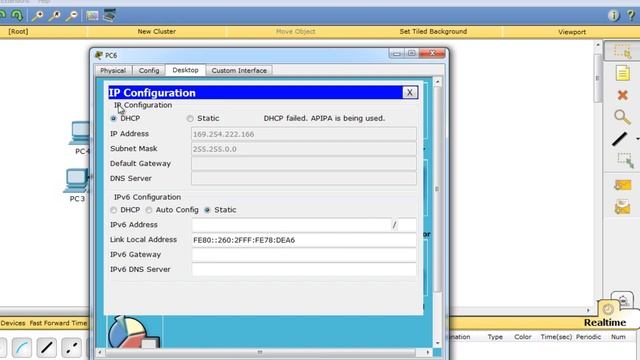Click the Color column header
The image size is (640, 360).
click(x=522, y=337)
